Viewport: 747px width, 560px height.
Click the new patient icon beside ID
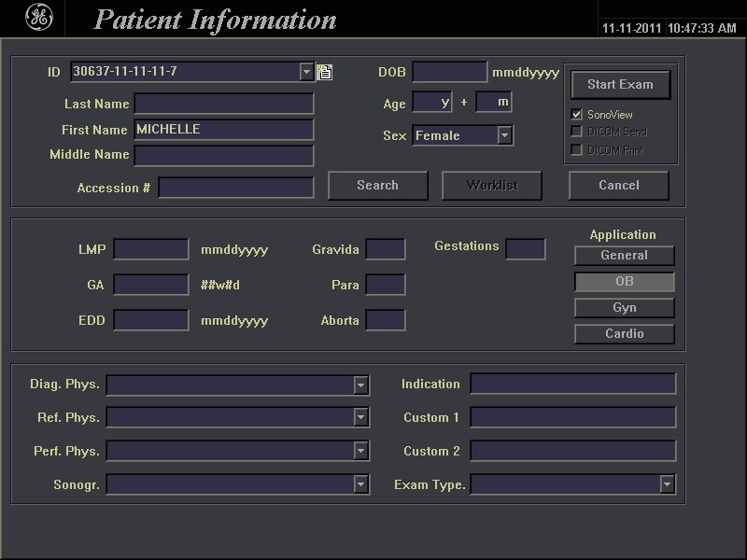[x=324, y=72]
